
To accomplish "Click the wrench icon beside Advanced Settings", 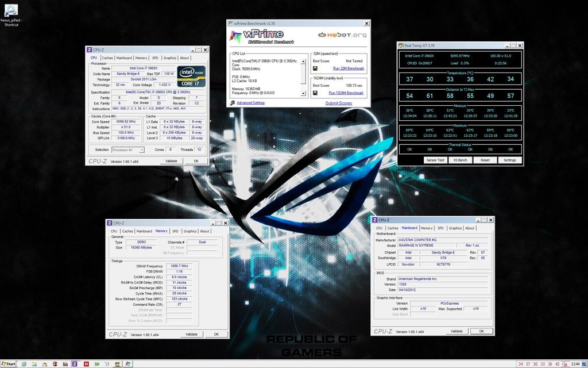I will click(232, 103).
